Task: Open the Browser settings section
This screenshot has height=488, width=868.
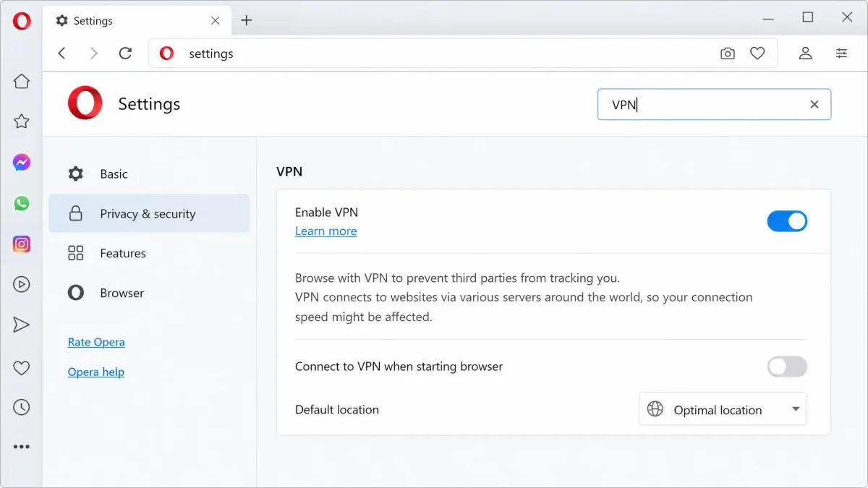Action: [x=149, y=293]
